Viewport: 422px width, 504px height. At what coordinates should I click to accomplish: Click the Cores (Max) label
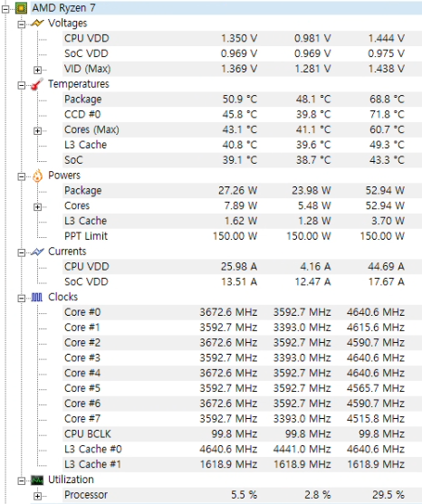pos(91,129)
